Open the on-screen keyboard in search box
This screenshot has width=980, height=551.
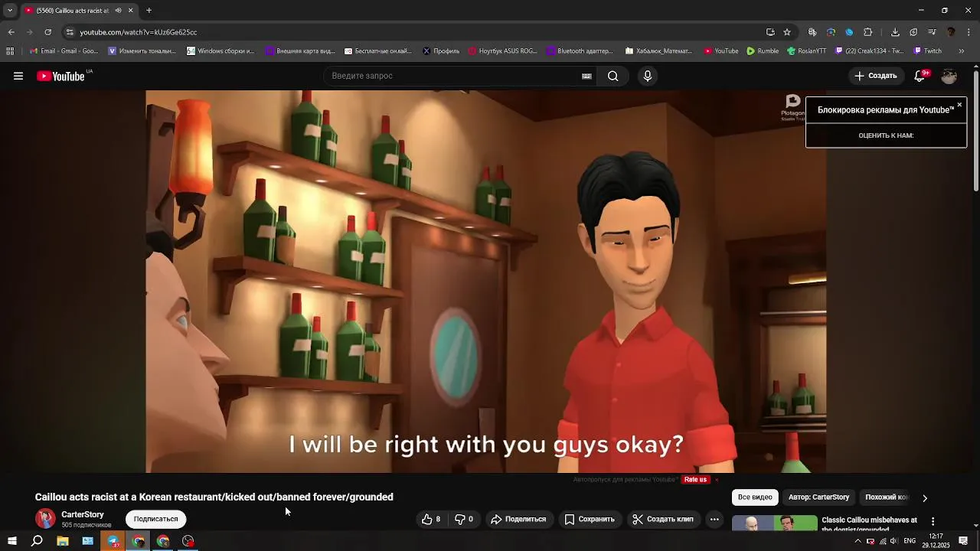pyautogui.click(x=586, y=76)
